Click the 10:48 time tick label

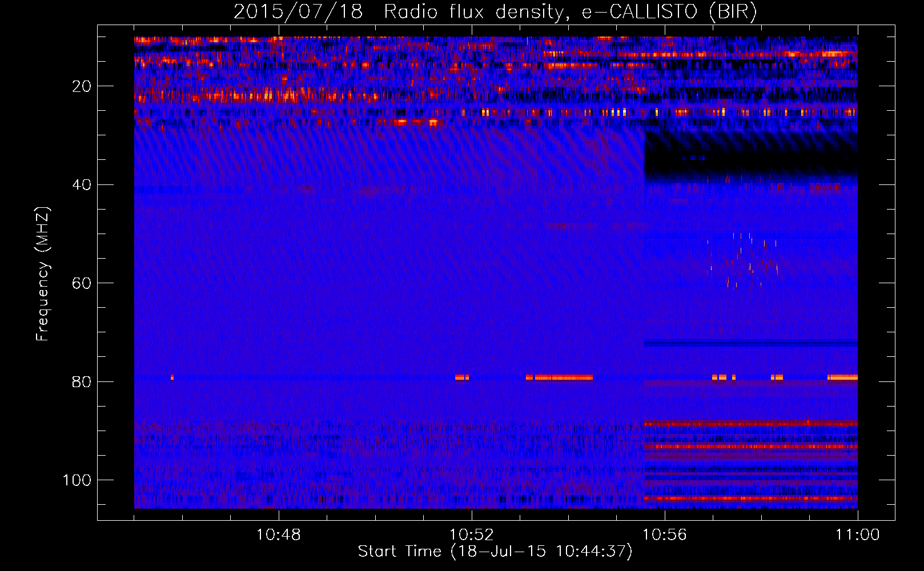(279, 535)
